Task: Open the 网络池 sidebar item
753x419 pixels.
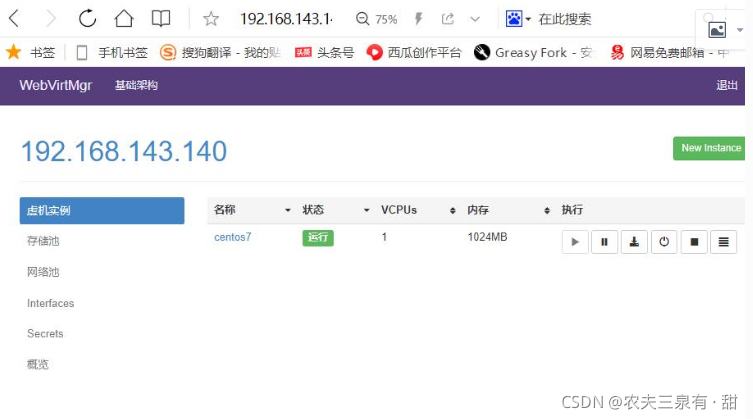Action: (43, 272)
